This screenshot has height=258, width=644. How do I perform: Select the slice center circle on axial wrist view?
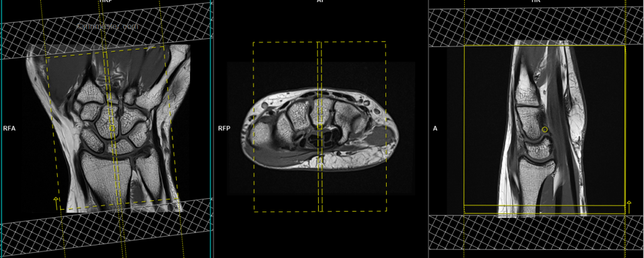click(320, 127)
